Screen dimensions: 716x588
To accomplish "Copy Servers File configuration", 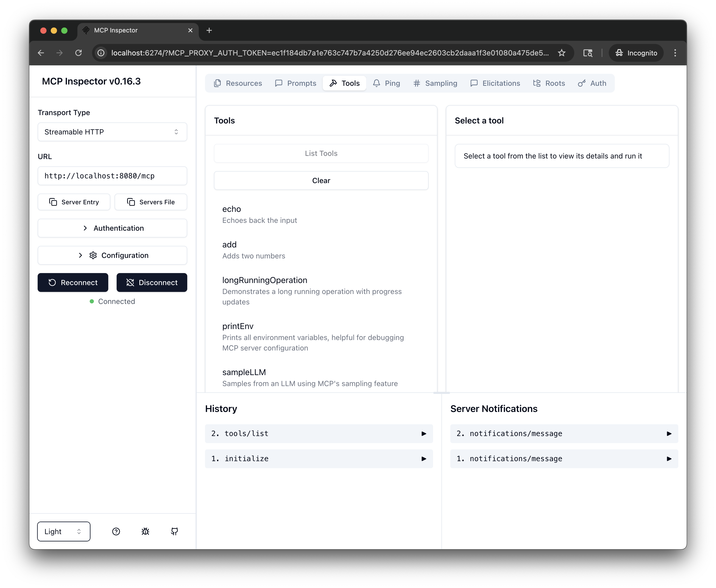I will tap(151, 202).
